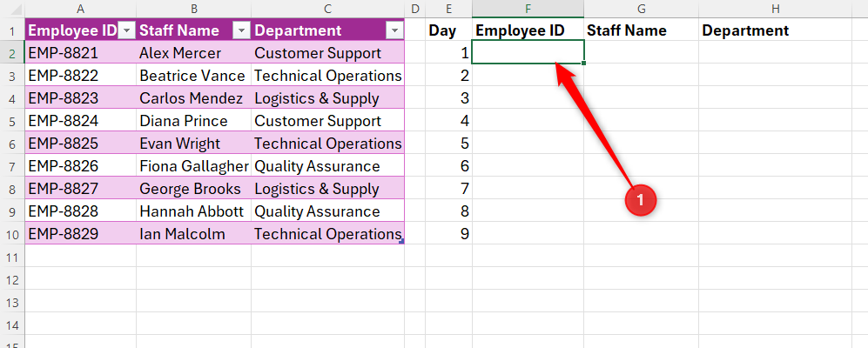Select the Beatrice Vance cell
868x348 pixels.
click(194, 76)
